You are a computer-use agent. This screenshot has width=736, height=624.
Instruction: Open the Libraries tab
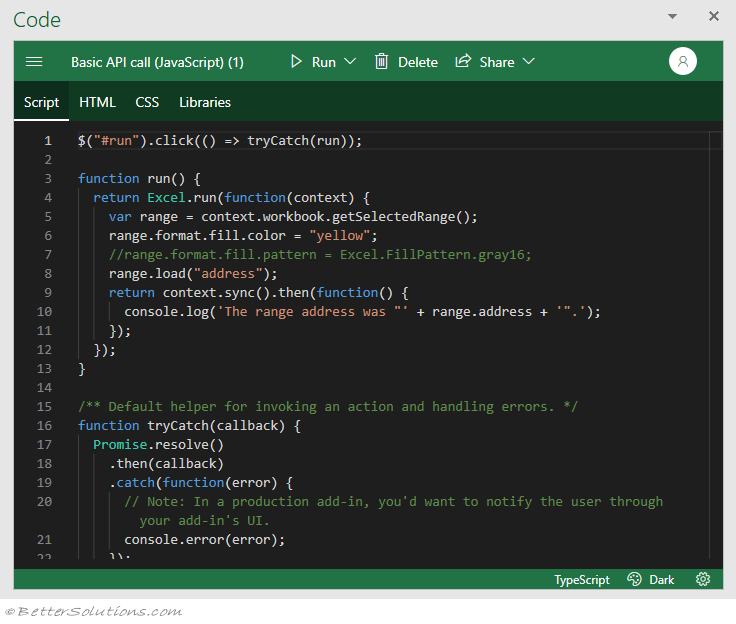pyautogui.click(x=205, y=102)
